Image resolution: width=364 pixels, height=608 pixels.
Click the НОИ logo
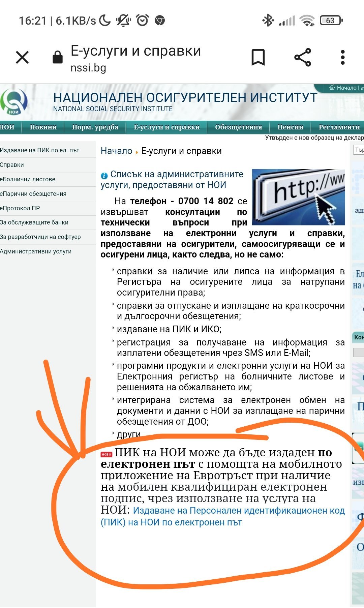[14, 102]
